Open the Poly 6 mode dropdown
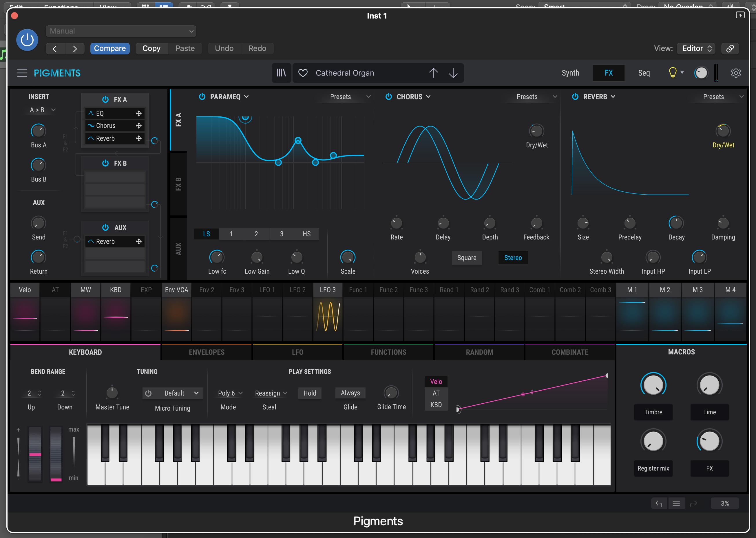Screen dimensions: 756x538 [x=230, y=393]
